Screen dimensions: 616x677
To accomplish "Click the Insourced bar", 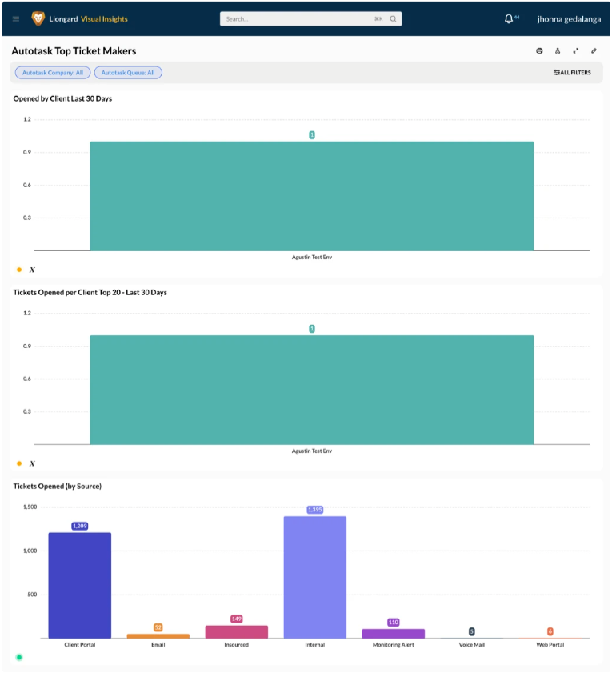I will (236, 632).
